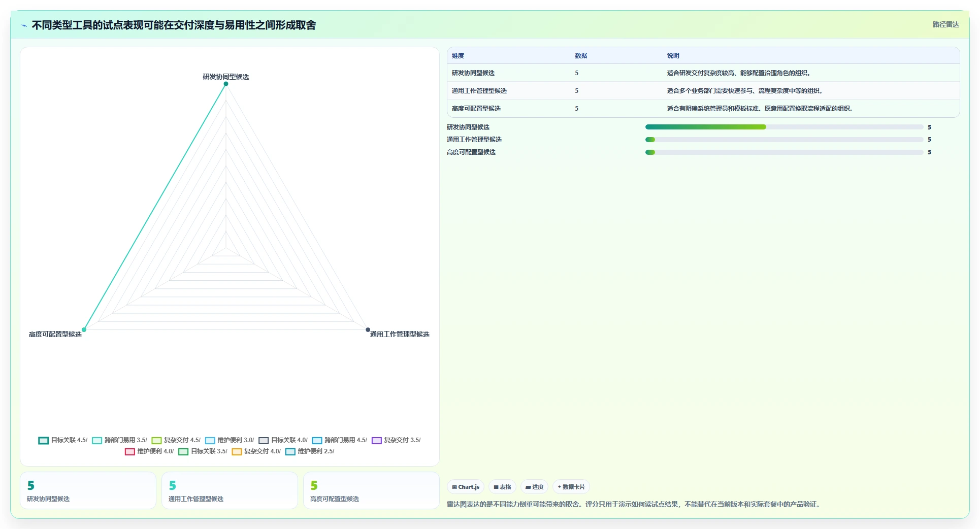Viewport: 980px width, 529px height.
Task: Toggle the 跨部门易用 4.5/ legend entry
Action: pyautogui.click(x=339, y=440)
